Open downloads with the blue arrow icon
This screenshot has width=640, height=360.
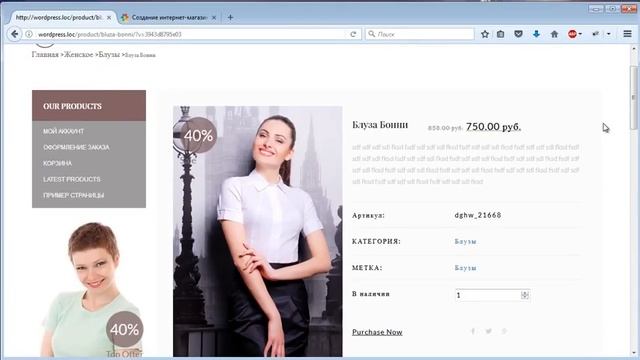click(x=536, y=34)
